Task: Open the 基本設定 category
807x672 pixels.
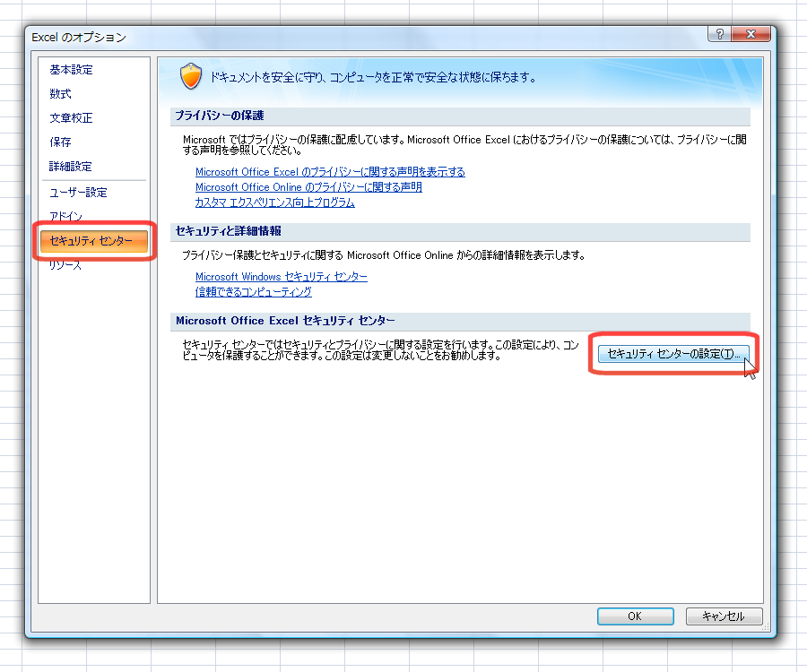Action: click(71, 70)
